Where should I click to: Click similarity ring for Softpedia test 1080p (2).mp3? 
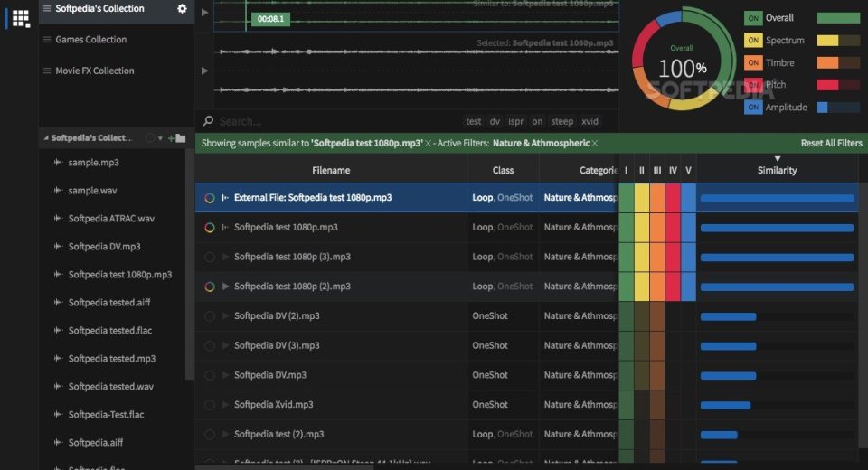(x=209, y=287)
